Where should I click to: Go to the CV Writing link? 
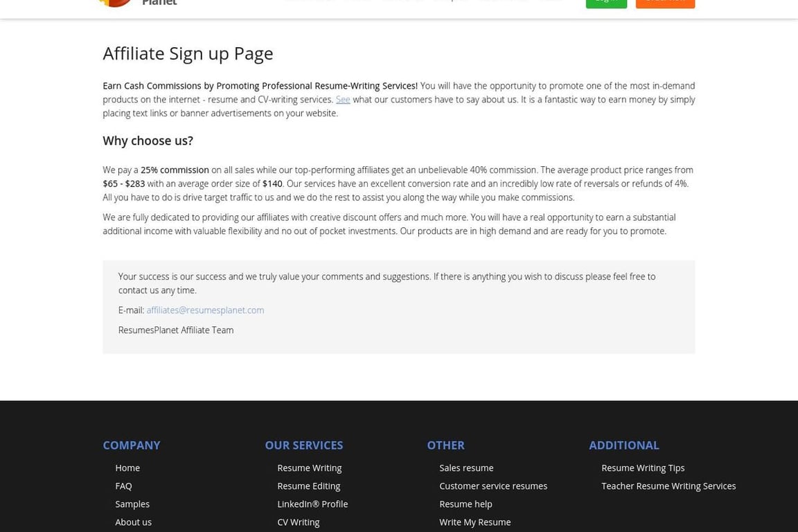[299, 522]
